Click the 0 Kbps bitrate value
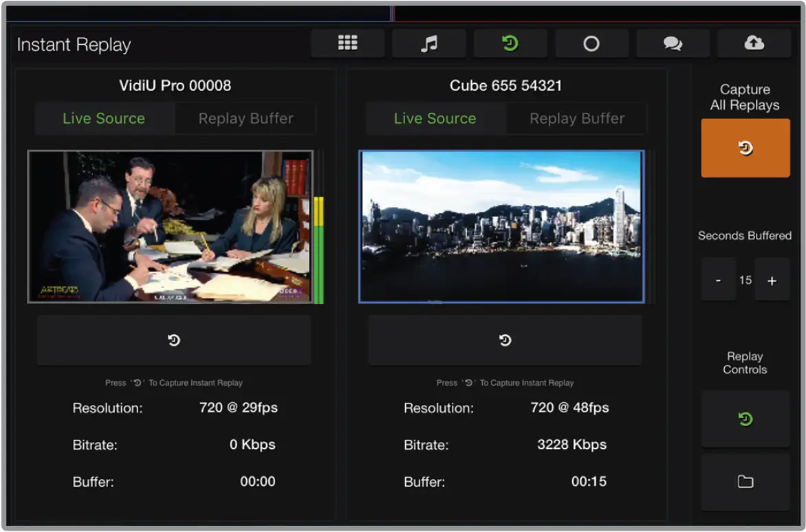 252,445
